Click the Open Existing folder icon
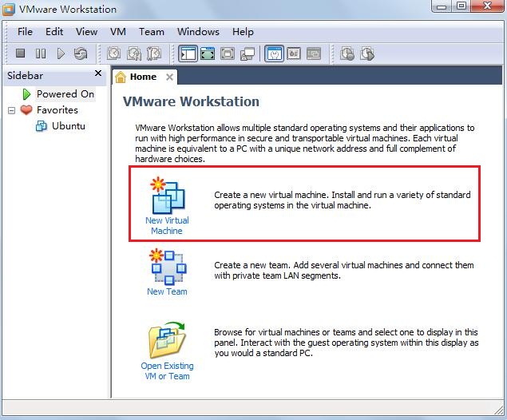The height and width of the screenshot is (420, 507). tap(167, 339)
